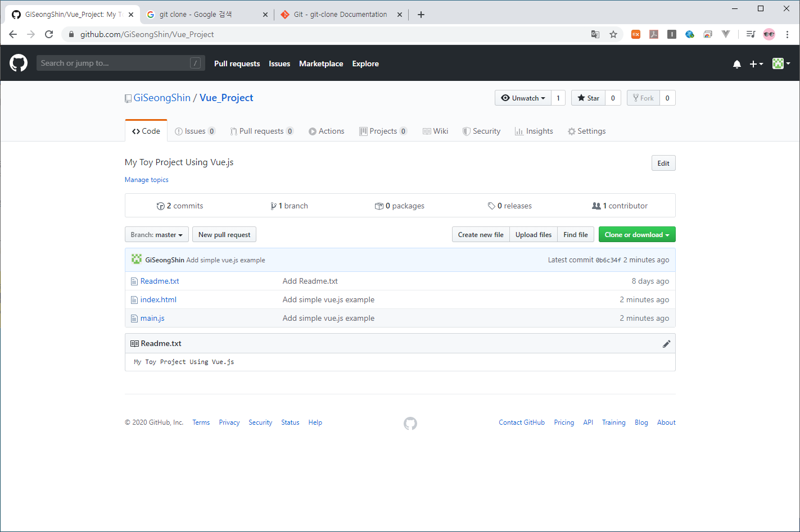Click the Find file button

pos(576,234)
